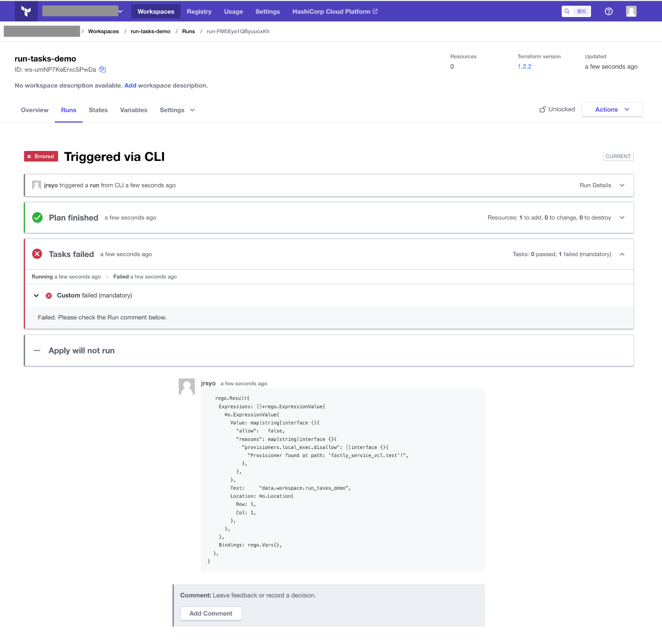
Task: Click Workspaces in the breadcrumb
Action: 104,32
